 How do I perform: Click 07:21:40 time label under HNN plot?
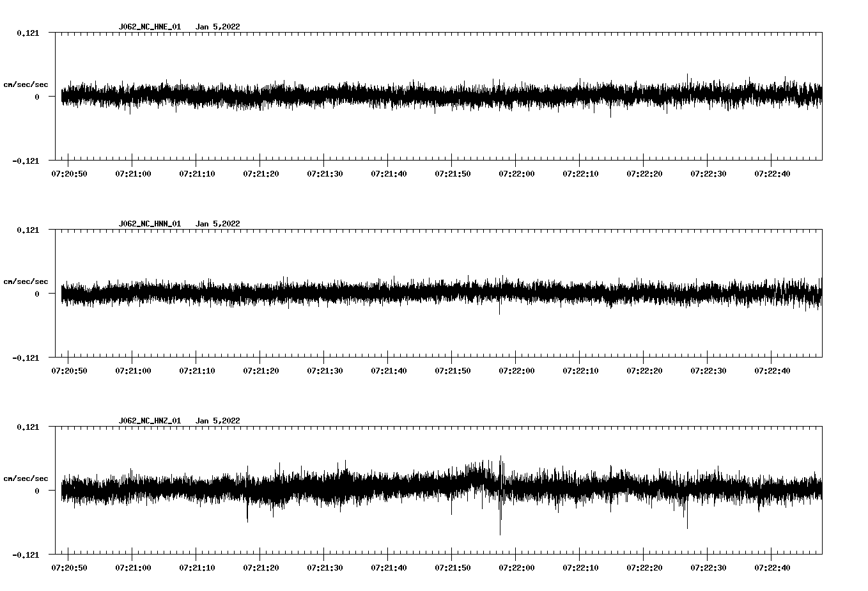coord(389,370)
